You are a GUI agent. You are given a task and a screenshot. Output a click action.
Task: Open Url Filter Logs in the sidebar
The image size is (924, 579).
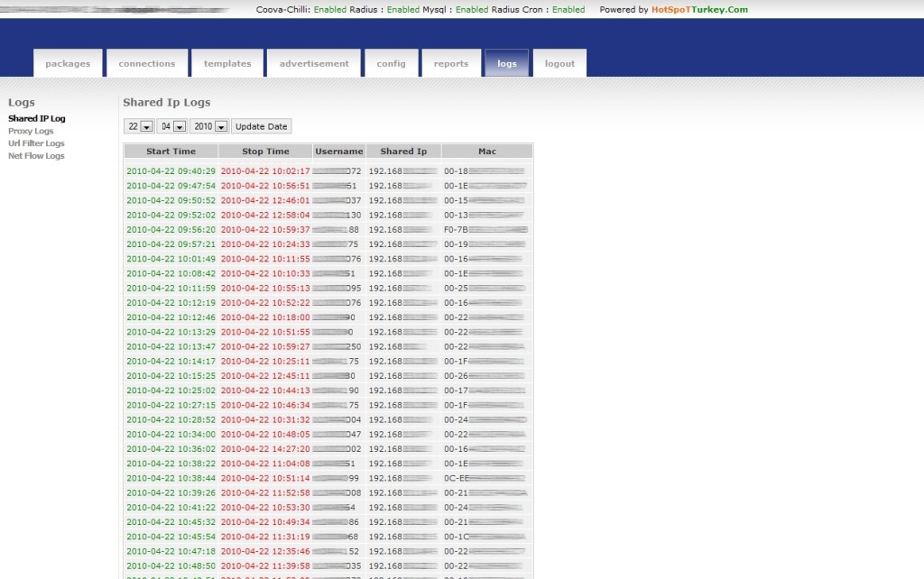pyautogui.click(x=36, y=143)
